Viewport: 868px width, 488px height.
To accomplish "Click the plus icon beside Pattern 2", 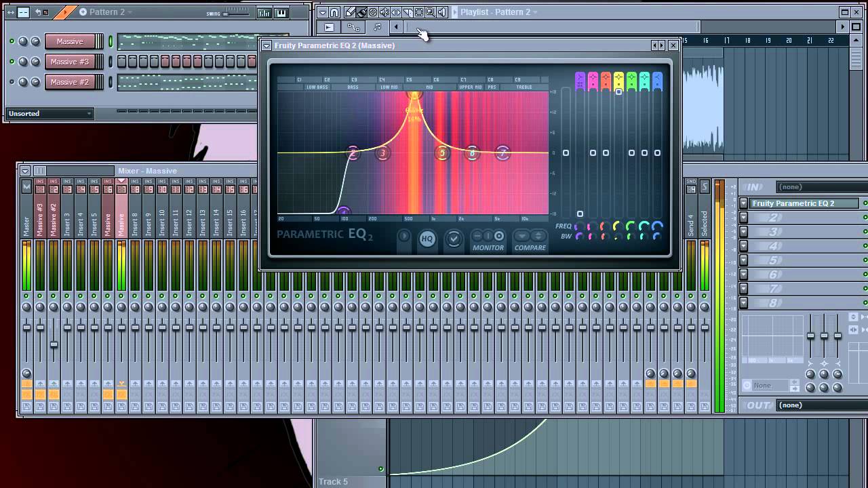I will point(83,12).
